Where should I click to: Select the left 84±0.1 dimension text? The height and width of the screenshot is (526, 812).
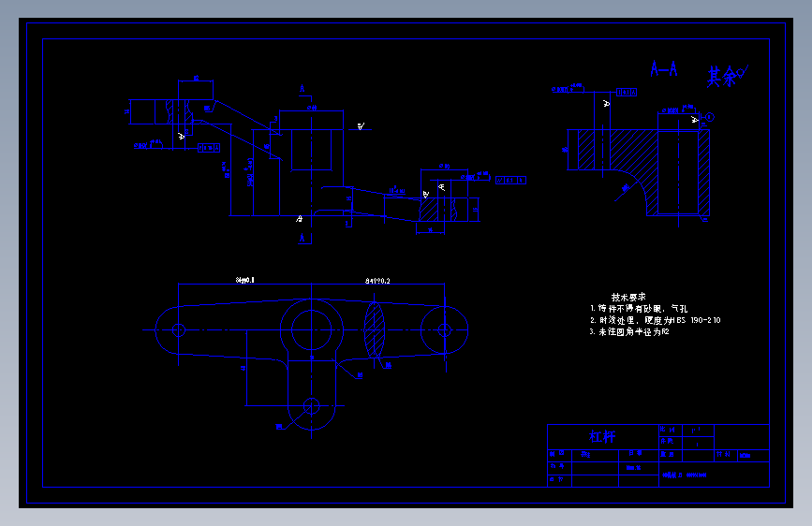(245, 280)
